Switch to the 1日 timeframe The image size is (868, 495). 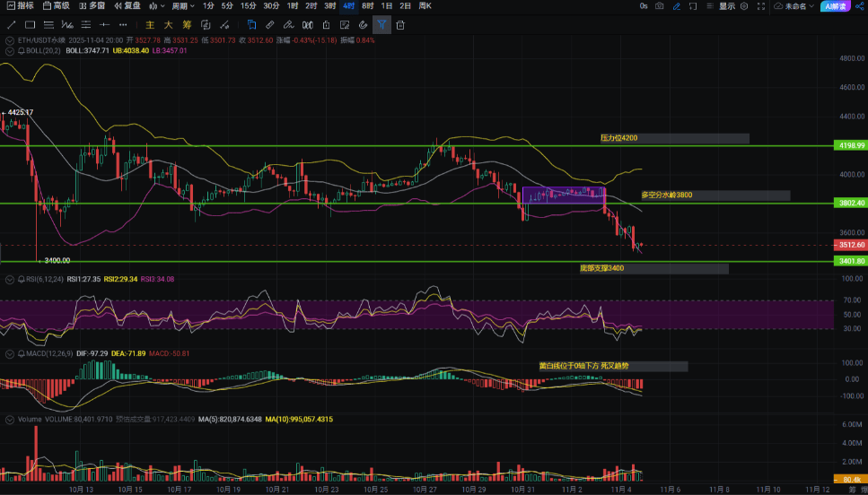pyautogui.click(x=387, y=6)
